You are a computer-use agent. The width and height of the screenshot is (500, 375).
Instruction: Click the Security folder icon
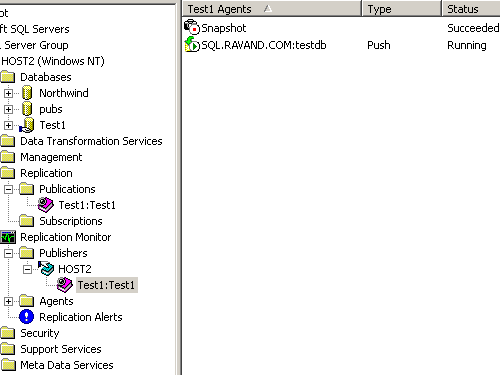click(x=8, y=333)
